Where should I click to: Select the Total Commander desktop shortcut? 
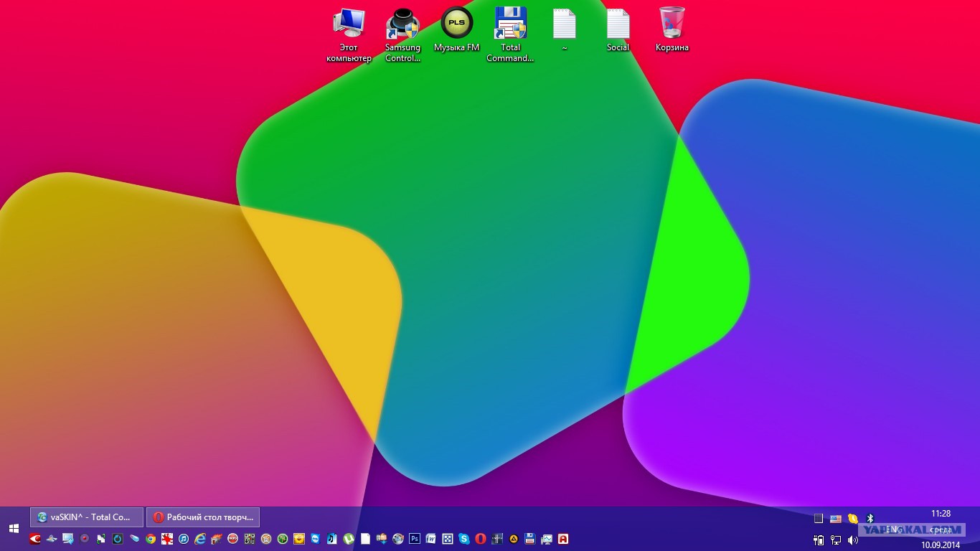click(510, 34)
